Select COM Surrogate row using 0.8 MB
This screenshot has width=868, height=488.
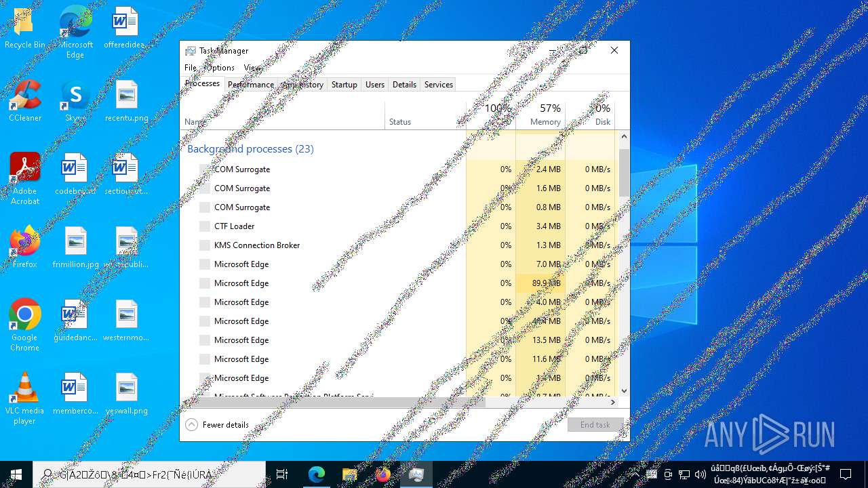[397, 207]
